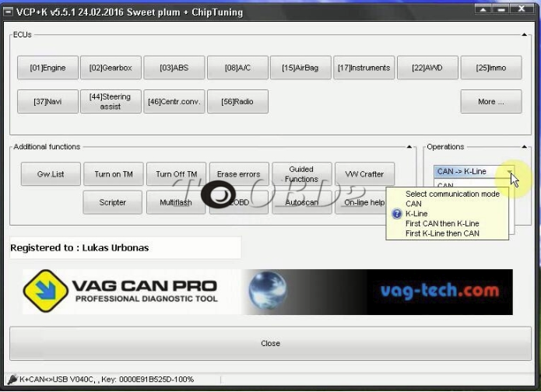Click the window system menu icon
This screenshot has height=392, width=541.
coord(8,12)
